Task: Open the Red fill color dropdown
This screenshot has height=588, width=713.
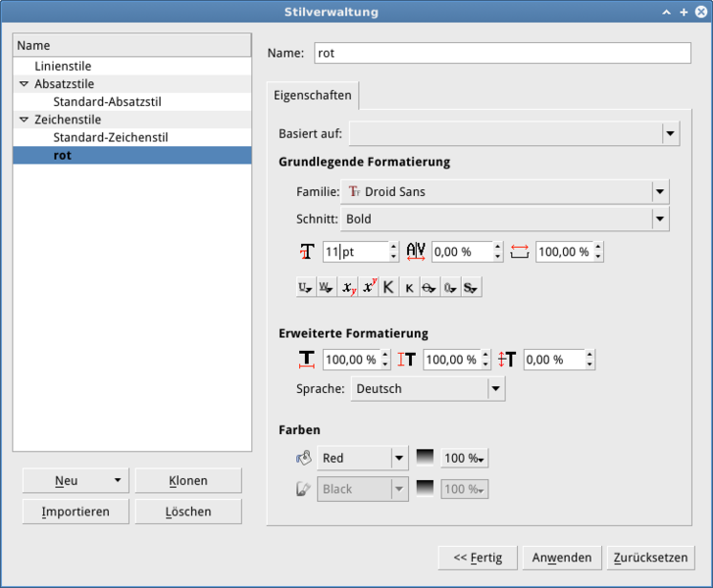Action: coord(398,458)
